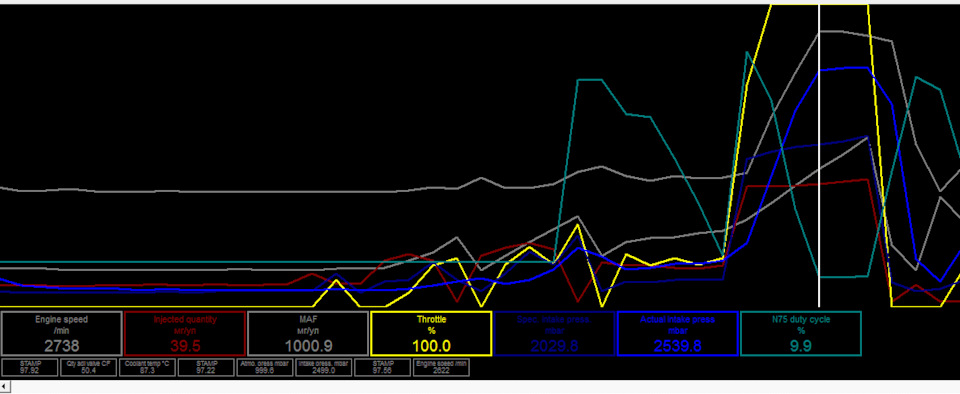Screen dimensions: 960x394
Task: Select the N75 duty cycle 9.9 box
Action: (x=801, y=333)
